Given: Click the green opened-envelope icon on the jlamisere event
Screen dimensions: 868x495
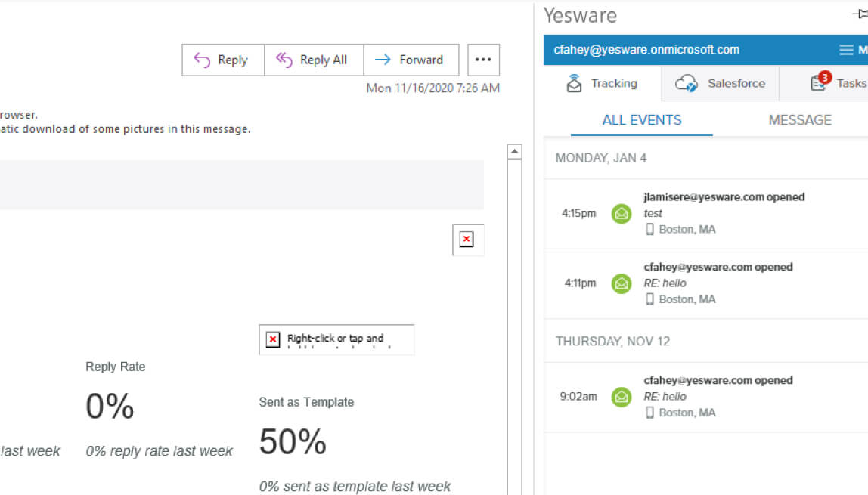Looking at the screenshot, I should pyautogui.click(x=621, y=213).
